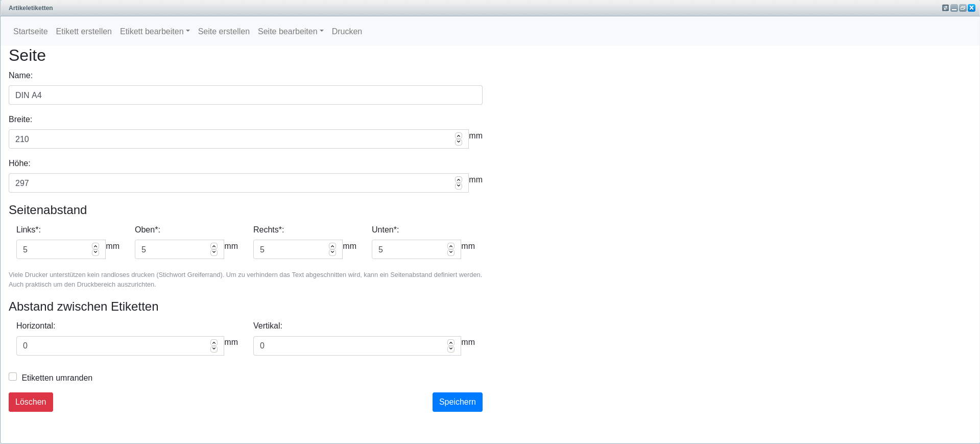Restore the Artikeletiketten window size
This screenshot has width=980, height=444.
point(963,8)
